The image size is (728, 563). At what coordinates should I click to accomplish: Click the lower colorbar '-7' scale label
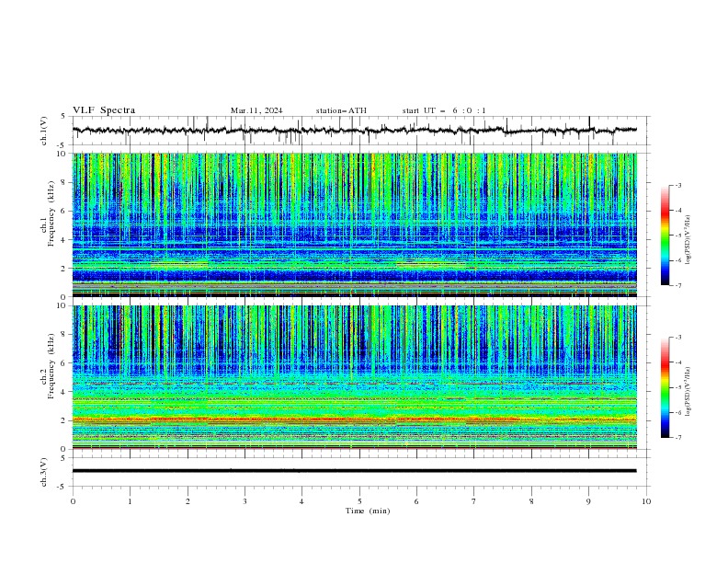click(x=677, y=438)
